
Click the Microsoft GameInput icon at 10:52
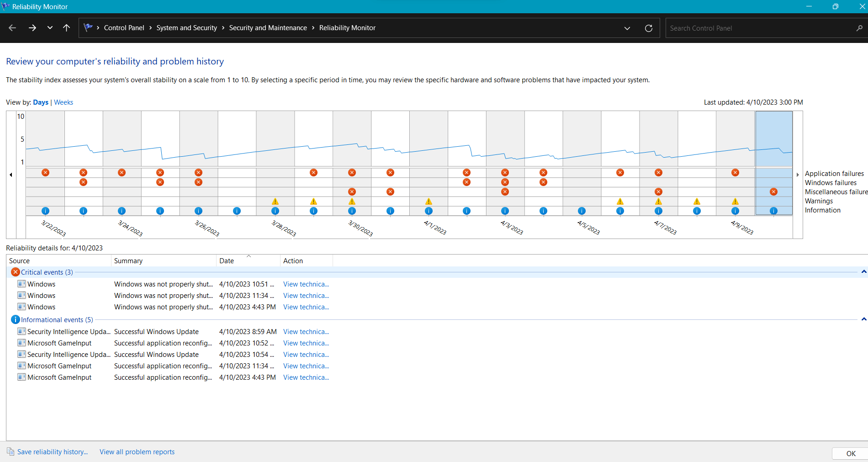pos(21,343)
